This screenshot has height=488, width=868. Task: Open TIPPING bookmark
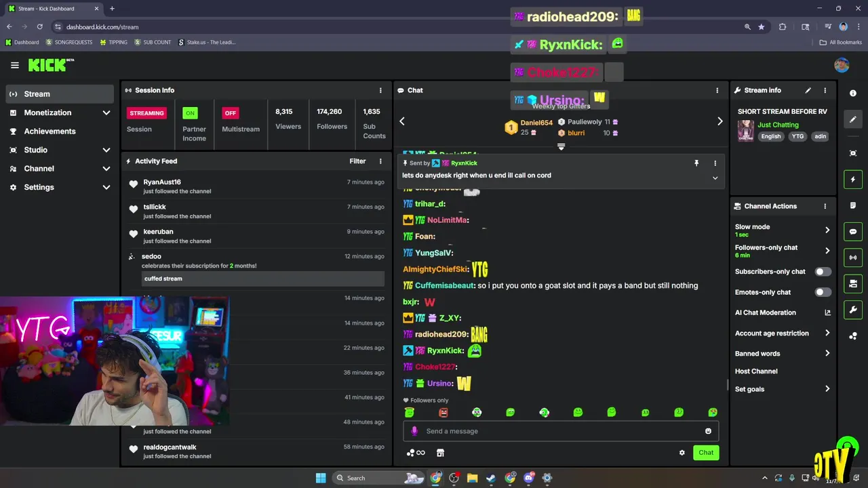(113, 42)
